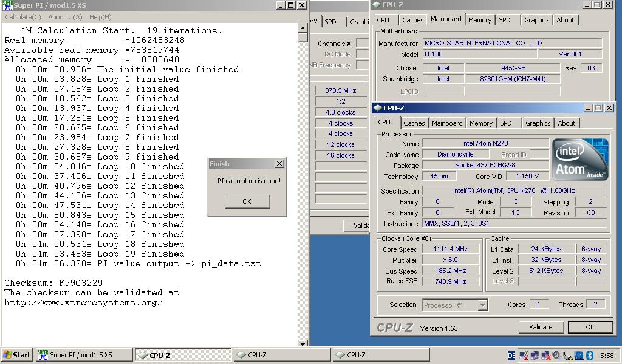Switch to Caches tab in front CPU-Z window

[414, 123]
